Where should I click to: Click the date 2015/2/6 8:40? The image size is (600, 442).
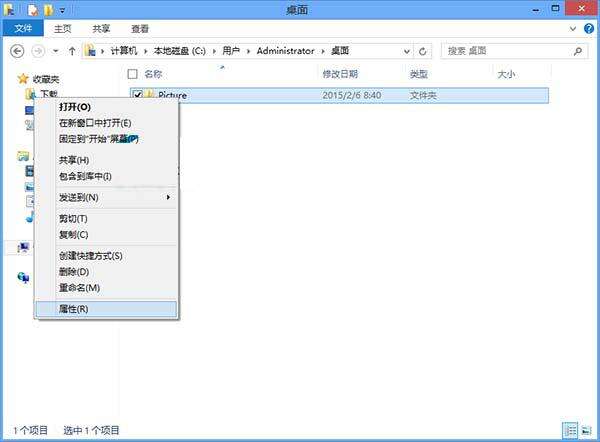click(352, 95)
